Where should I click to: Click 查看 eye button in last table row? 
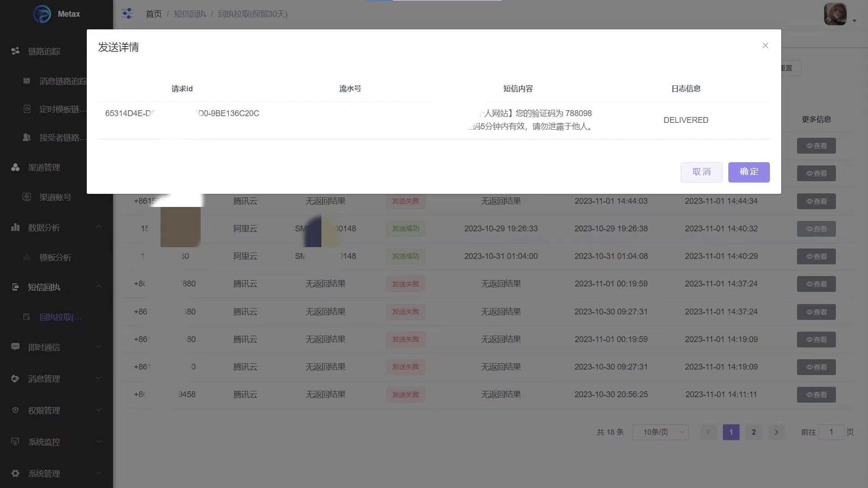click(816, 394)
